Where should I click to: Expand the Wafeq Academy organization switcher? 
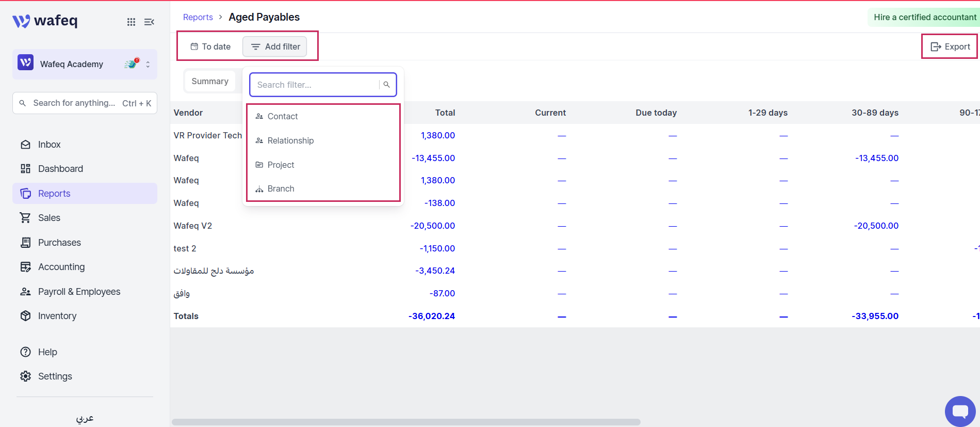click(x=148, y=64)
